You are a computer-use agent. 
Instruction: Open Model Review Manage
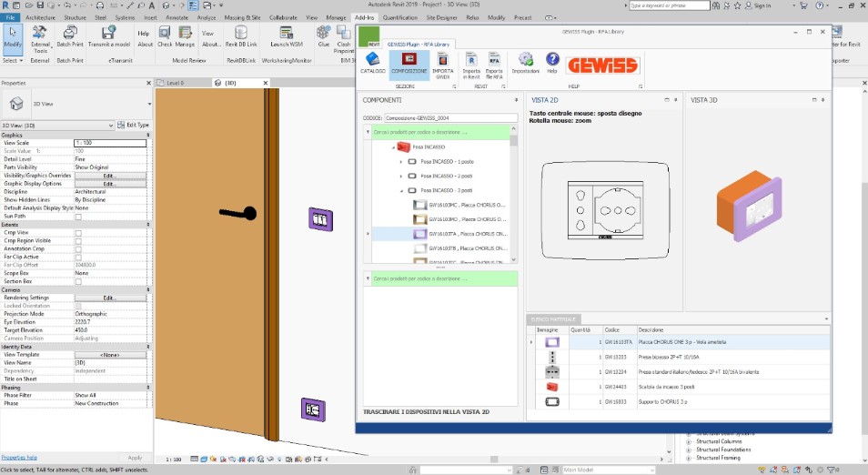[x=185, y=36]
